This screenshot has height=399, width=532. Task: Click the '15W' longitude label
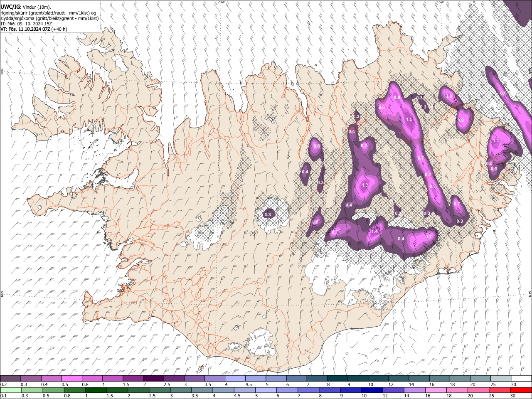pyautogui.click(x=440, y=2)
